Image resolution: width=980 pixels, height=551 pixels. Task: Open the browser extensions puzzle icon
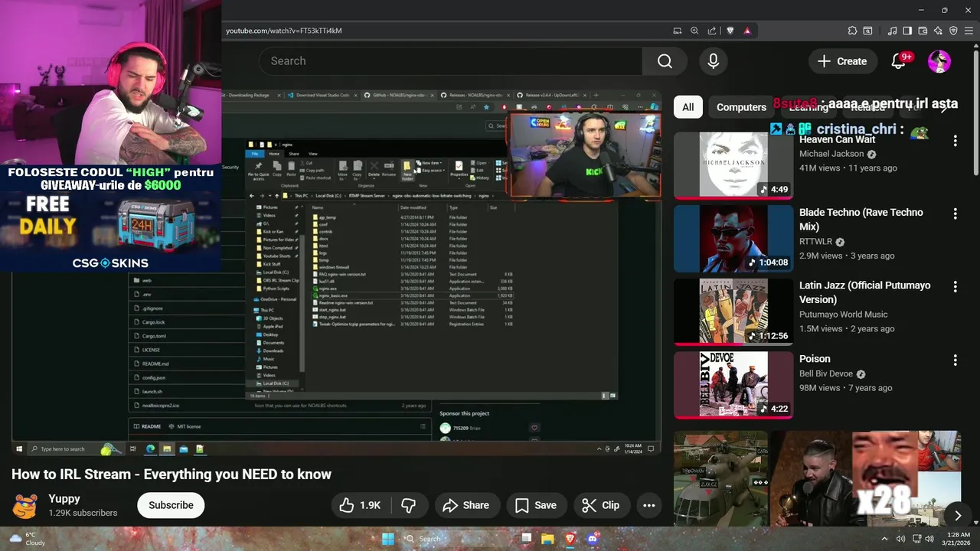pos(852,31)
